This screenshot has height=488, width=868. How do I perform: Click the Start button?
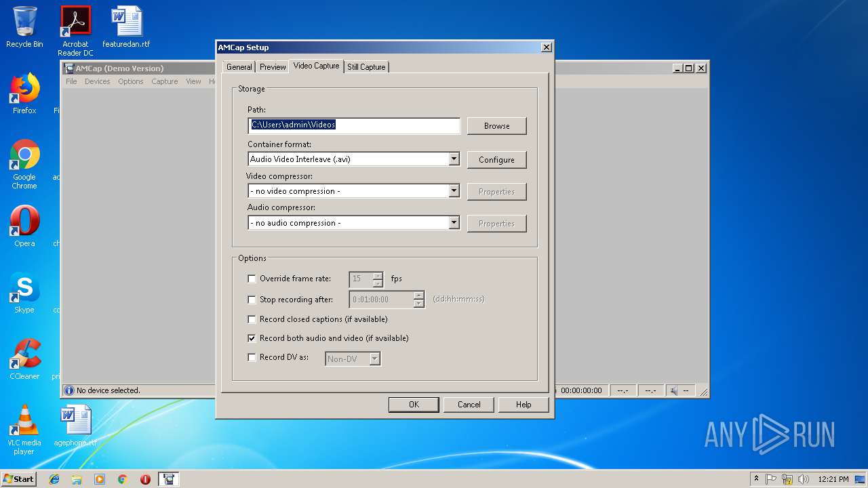click(18, 479)
